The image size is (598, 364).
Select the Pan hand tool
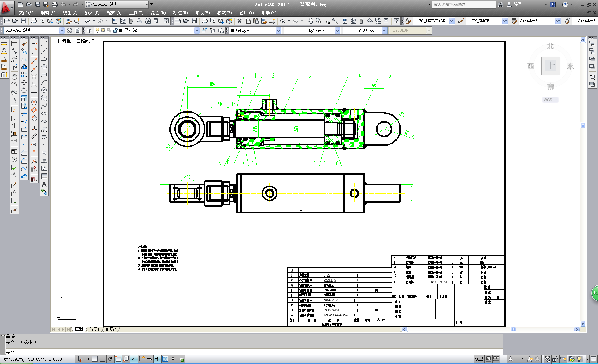point(311,21)
